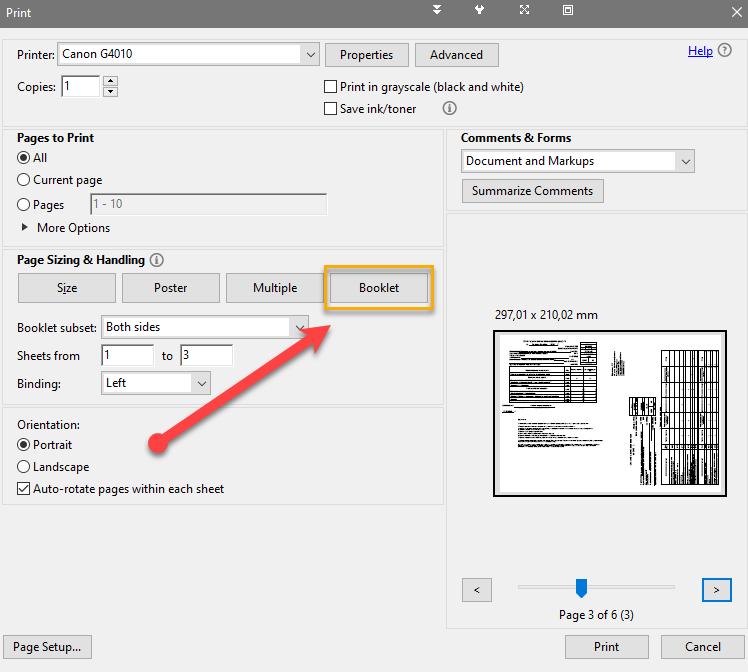
Task: Decrease copies with the down stepper arrow
Action: 110,92
